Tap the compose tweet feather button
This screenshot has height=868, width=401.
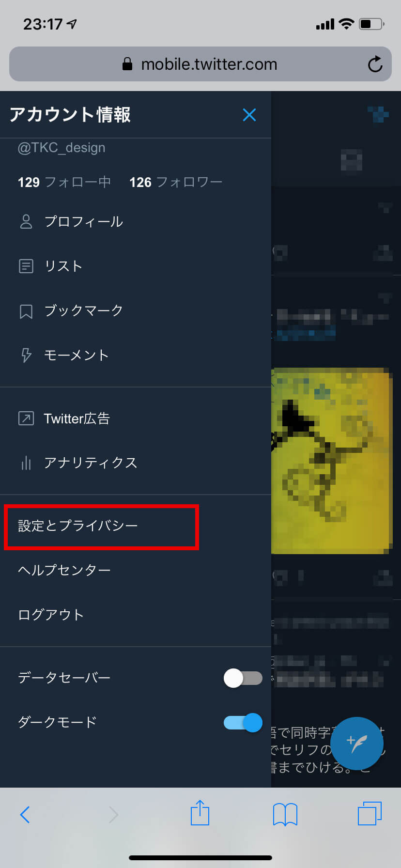pyautogui.click(x=357, y=743)
